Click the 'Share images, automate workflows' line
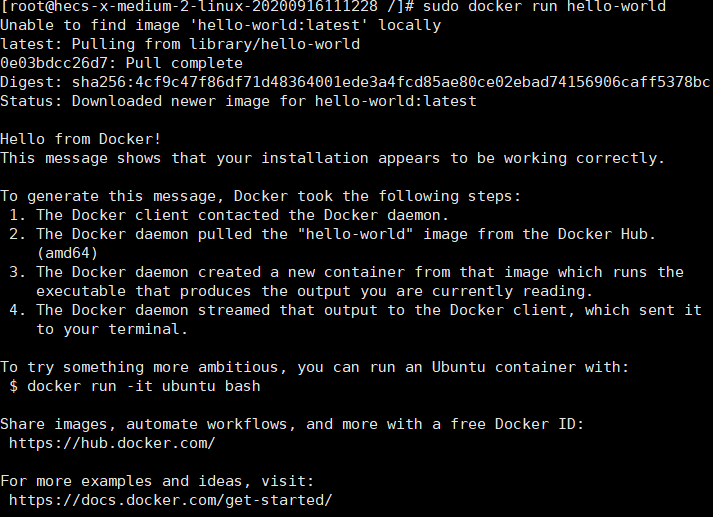 292,423
